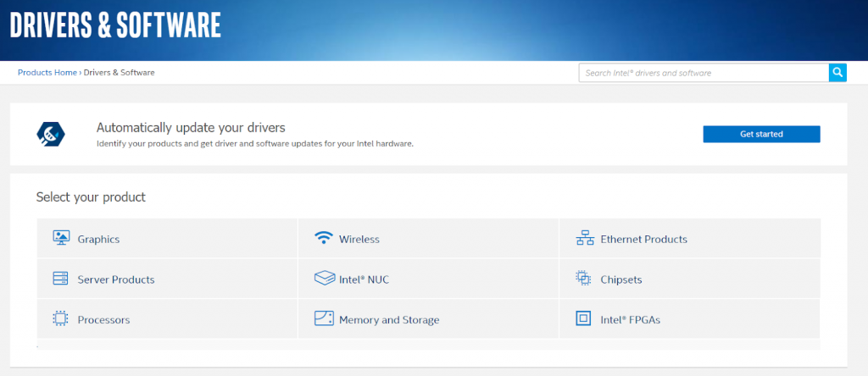Click the magnifier search button

coord(837,73)
